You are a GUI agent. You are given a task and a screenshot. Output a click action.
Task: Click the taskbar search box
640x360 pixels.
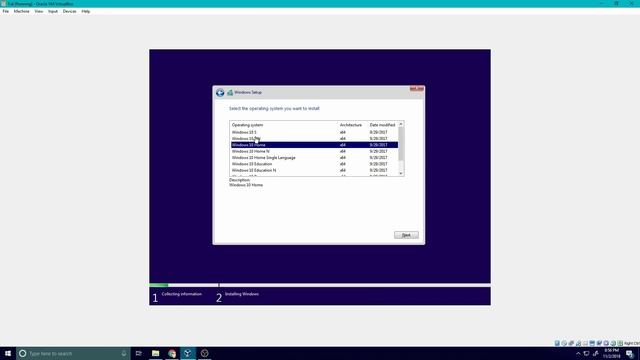pos(73,353)
